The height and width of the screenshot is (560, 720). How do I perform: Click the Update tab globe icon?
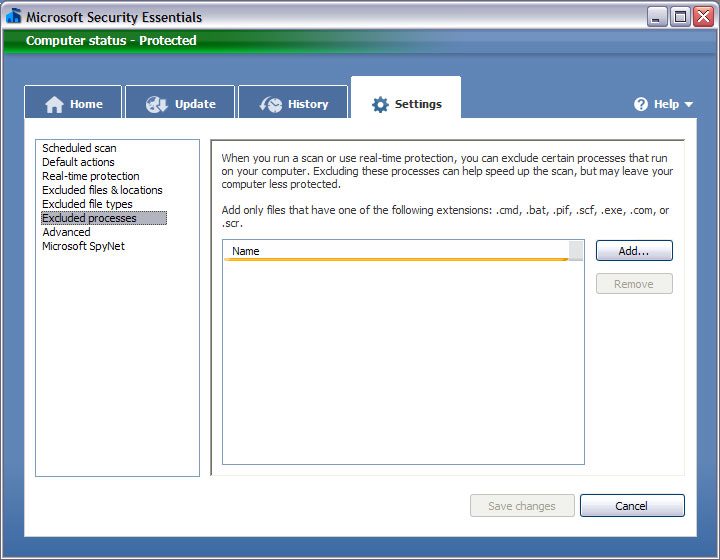coord(157,105)
